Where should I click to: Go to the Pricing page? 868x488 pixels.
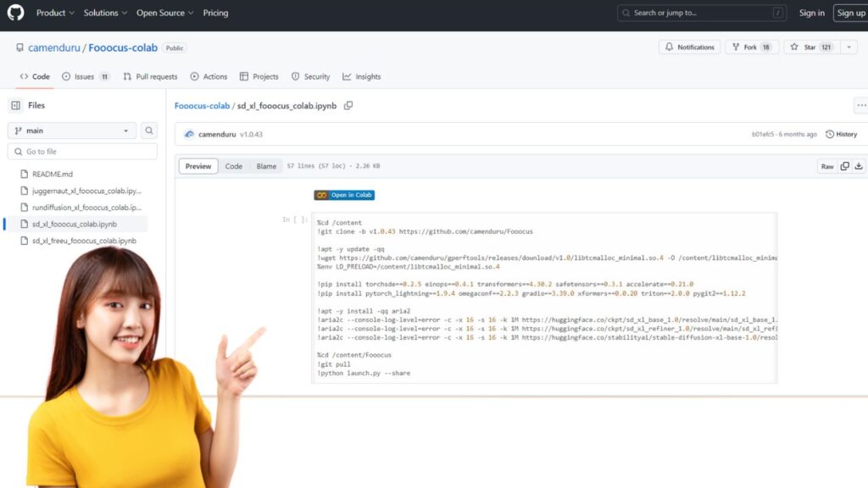pyautogui.click(x=215, y=13)
